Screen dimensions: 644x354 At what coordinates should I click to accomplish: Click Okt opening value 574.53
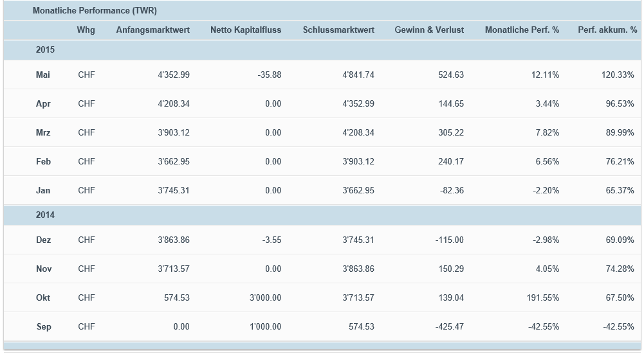point(177,298)
